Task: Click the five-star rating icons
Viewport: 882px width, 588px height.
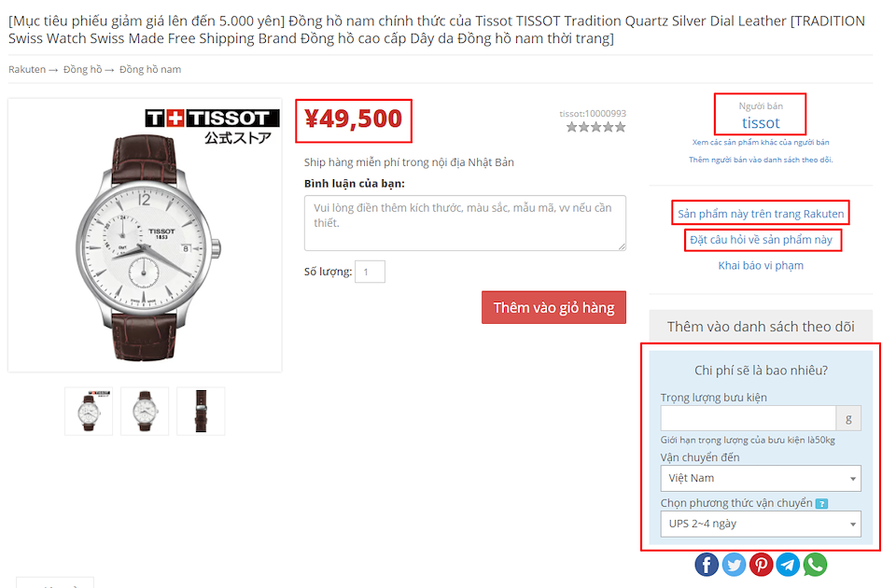Action: pyautogui.click(x=595, y=127)
